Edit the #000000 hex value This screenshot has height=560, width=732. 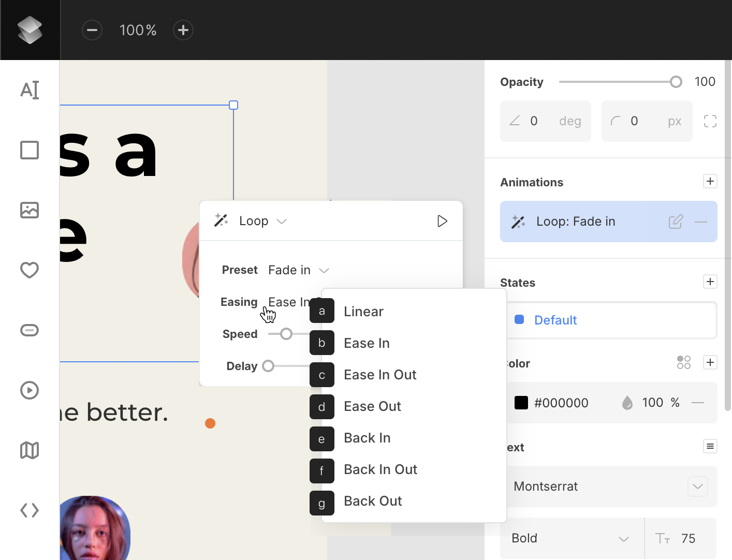pos(561,403)
